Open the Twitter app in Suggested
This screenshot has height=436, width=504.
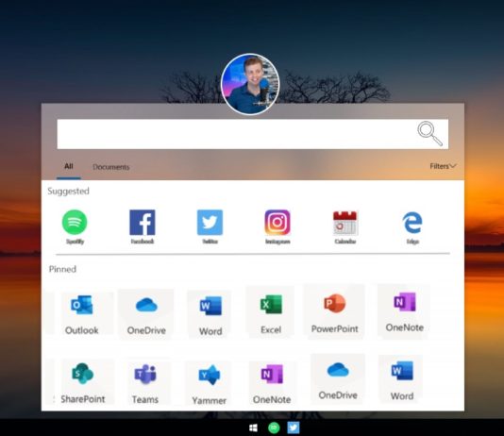[x=210, y=223]
